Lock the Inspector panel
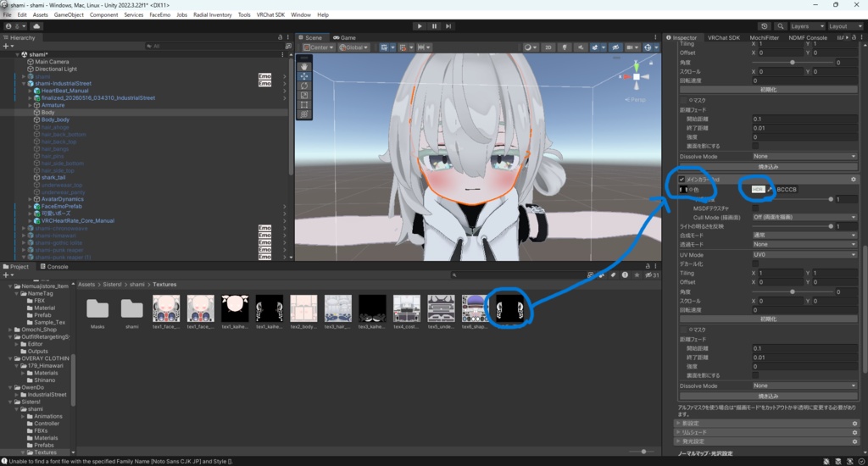 [854, 37]
